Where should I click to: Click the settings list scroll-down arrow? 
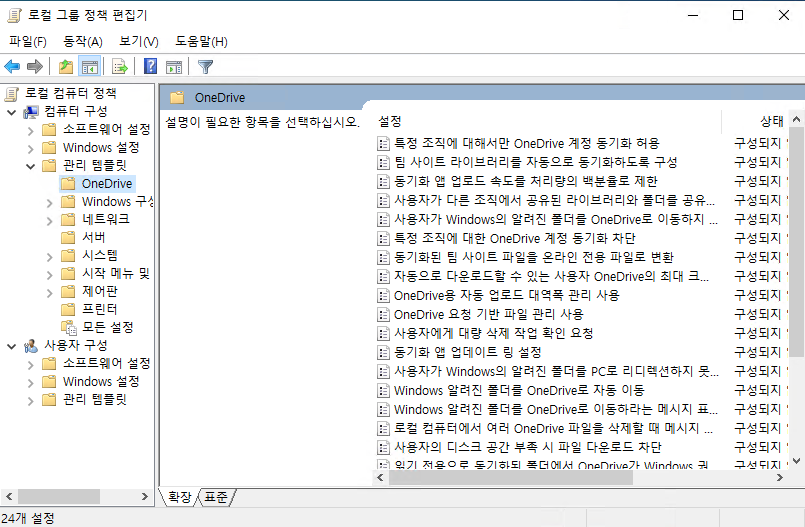[x=796, y=461]
